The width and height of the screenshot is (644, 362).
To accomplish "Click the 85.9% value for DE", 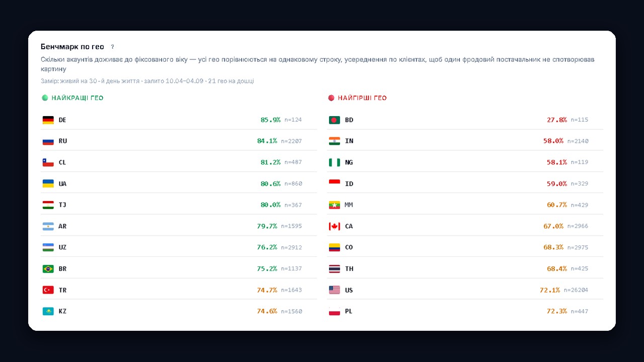I will tap(271, 120).
